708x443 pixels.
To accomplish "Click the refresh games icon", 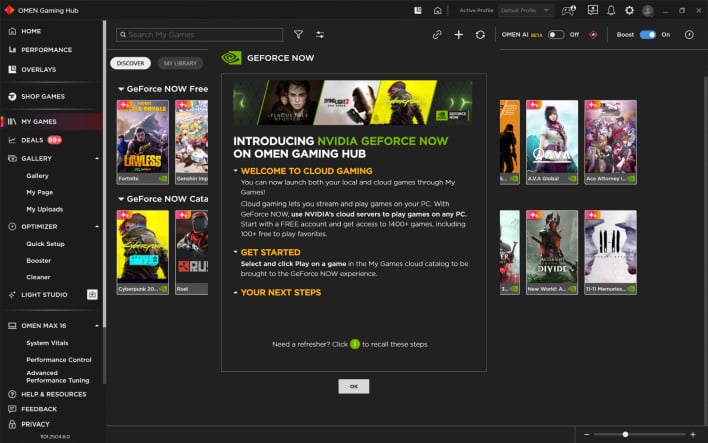I will point(481,34).
